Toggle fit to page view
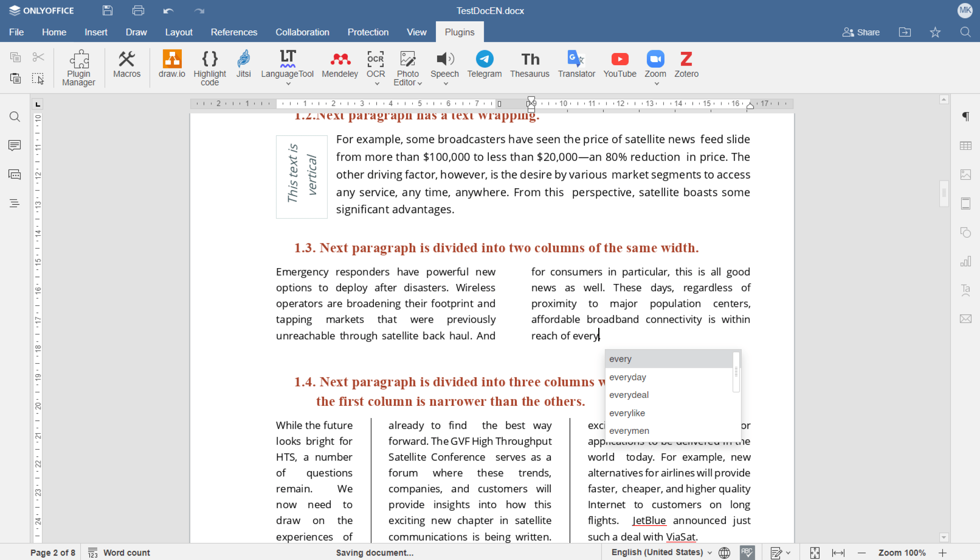 click(814, 552)
